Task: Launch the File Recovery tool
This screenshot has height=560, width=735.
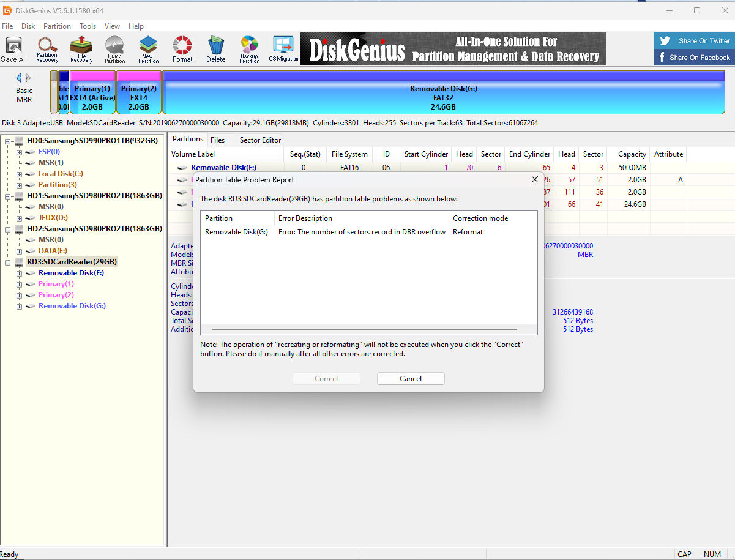Action: point(81,50)
